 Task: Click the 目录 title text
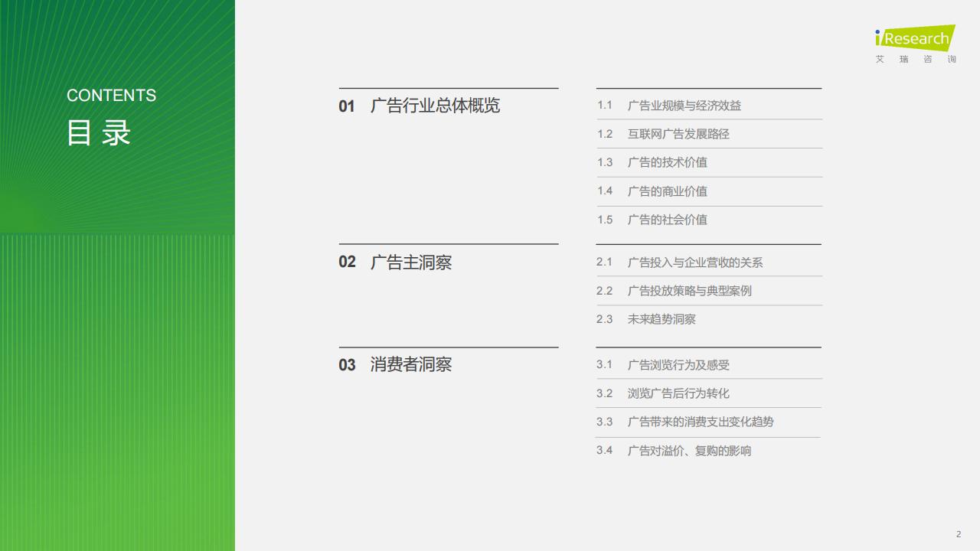click(100, 132)
